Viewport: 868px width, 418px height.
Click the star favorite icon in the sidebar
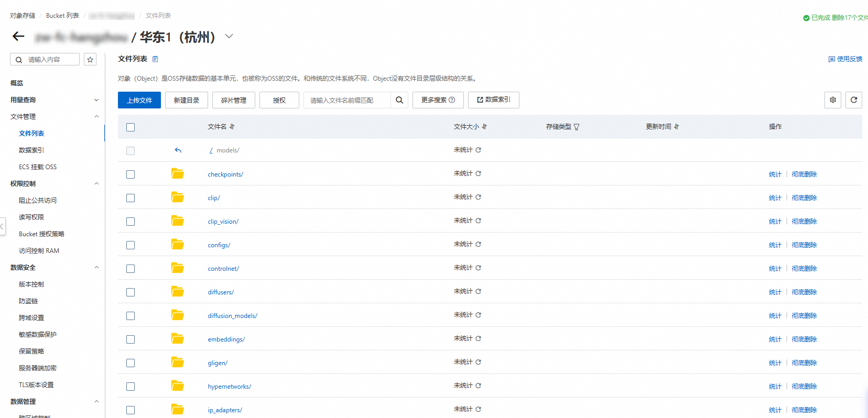pos(90,60)
